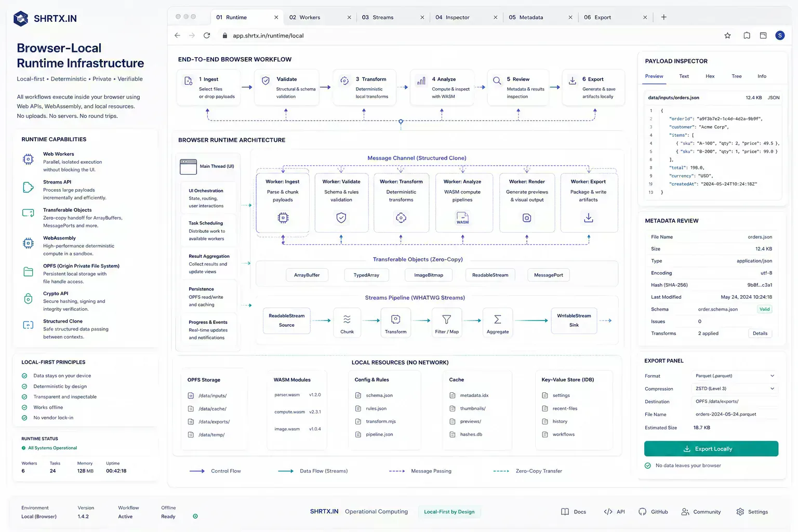798x532 pixels.
Task: Switch to the 04 Inspector tab
Action: 467,17
